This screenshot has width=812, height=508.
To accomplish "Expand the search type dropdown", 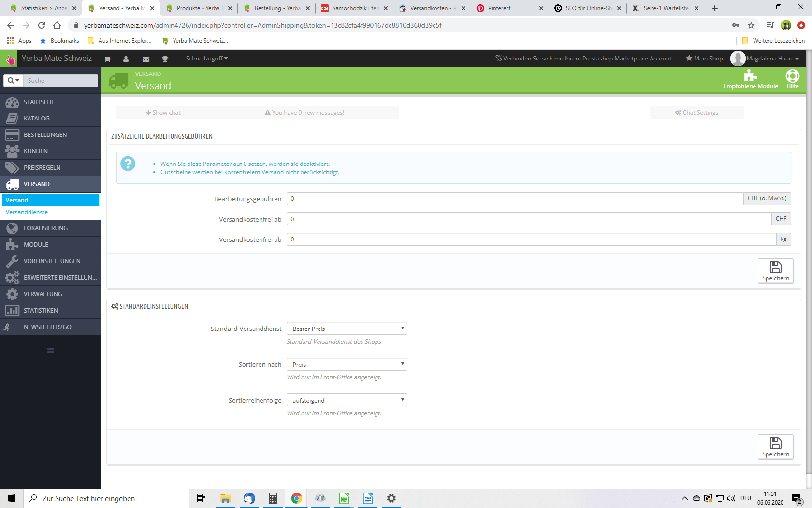I will point(14,80).
